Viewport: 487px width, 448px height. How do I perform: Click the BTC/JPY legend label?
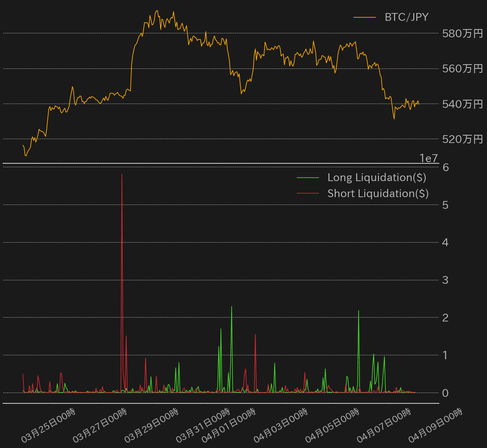(x=406, y=17)
